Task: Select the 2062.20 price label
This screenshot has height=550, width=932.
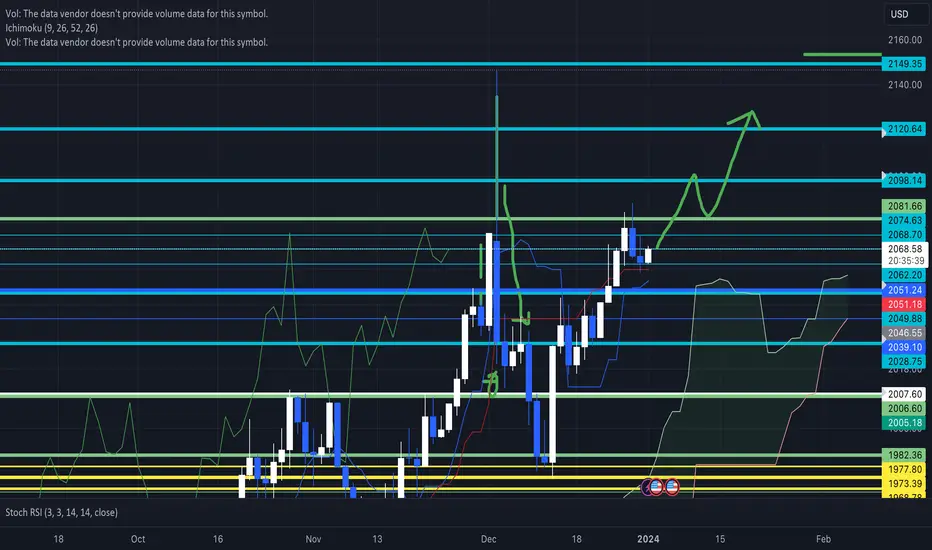Action: click(903, 275)
